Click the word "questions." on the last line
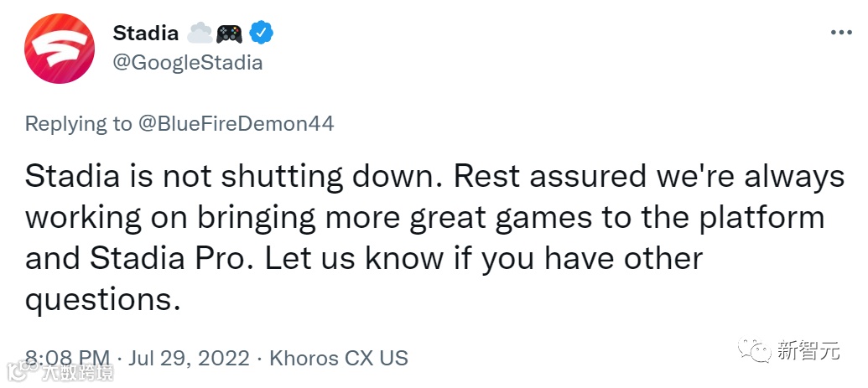 tap(103, 302)
